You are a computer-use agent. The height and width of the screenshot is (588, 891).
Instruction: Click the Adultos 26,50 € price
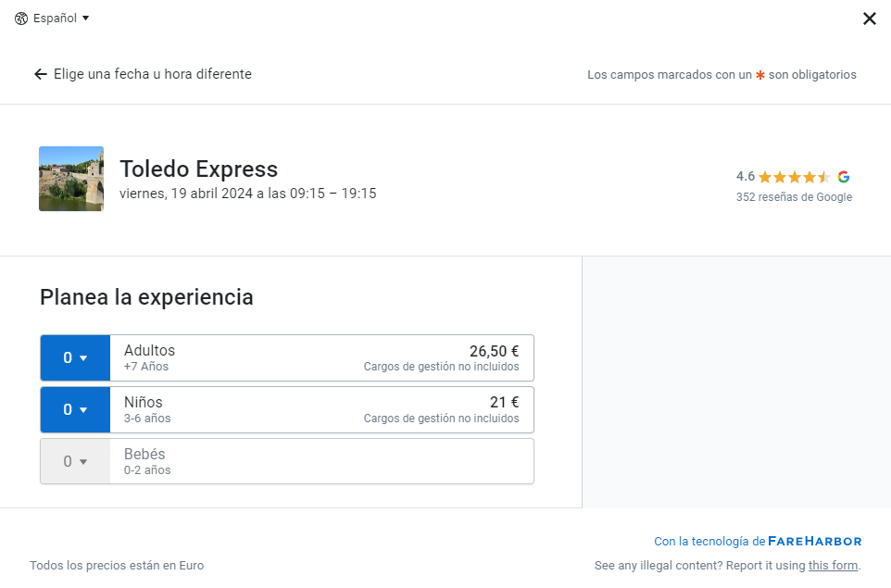494,351
